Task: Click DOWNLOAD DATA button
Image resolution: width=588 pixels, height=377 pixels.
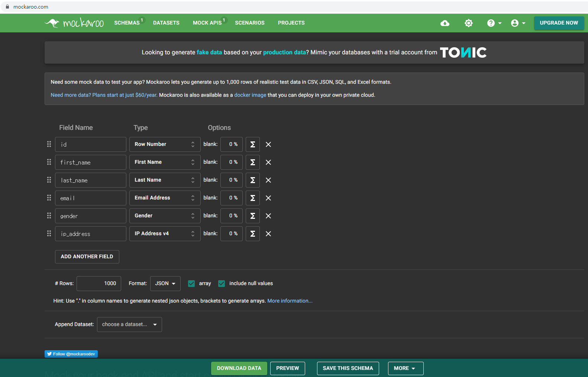Action: (239, 368)
